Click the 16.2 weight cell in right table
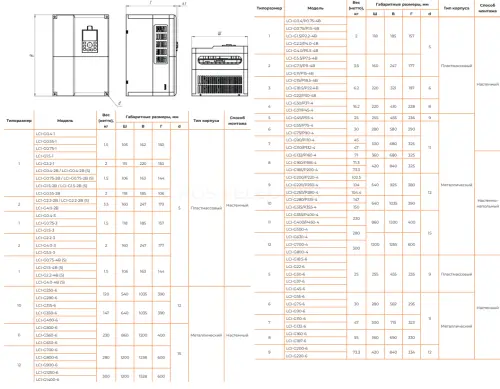Screen dimensions: 500x389 point(356,106)
